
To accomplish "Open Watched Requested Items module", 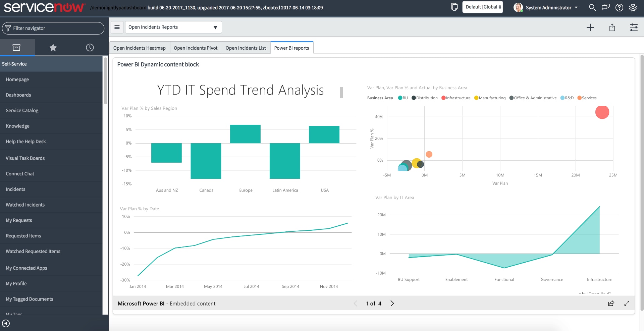I will point(51,251).
